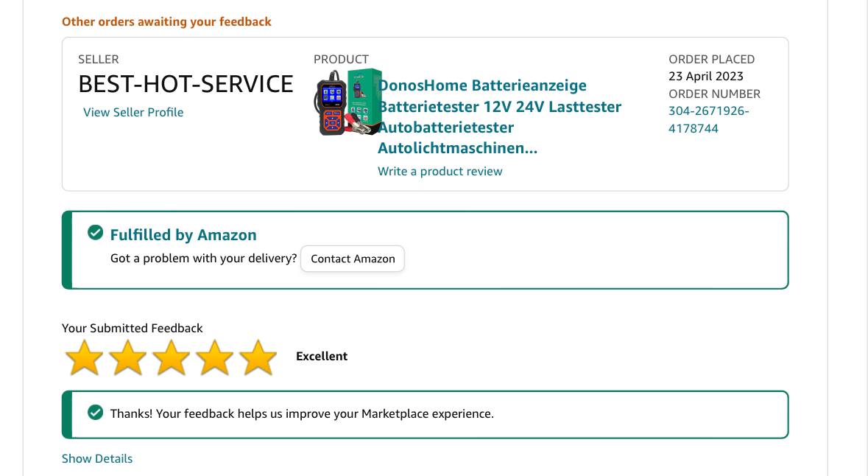
Task: Click the Excellent rating label
Action: tap(322, 357)
